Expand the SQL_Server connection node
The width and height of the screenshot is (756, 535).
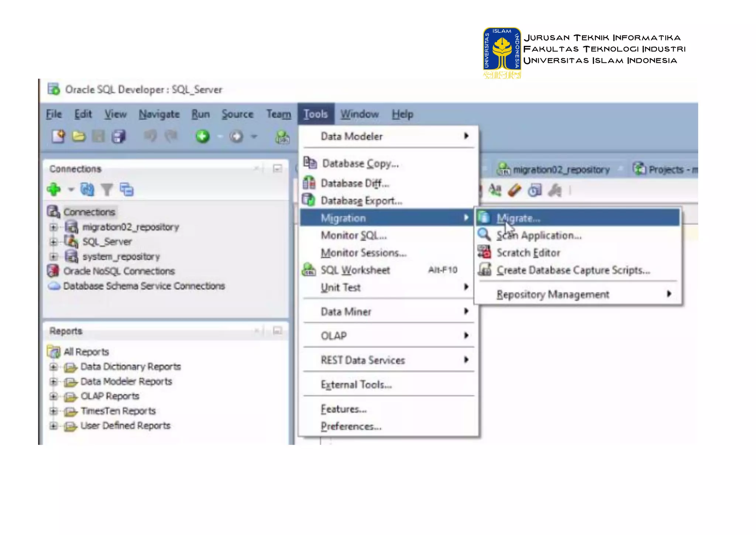54,242
